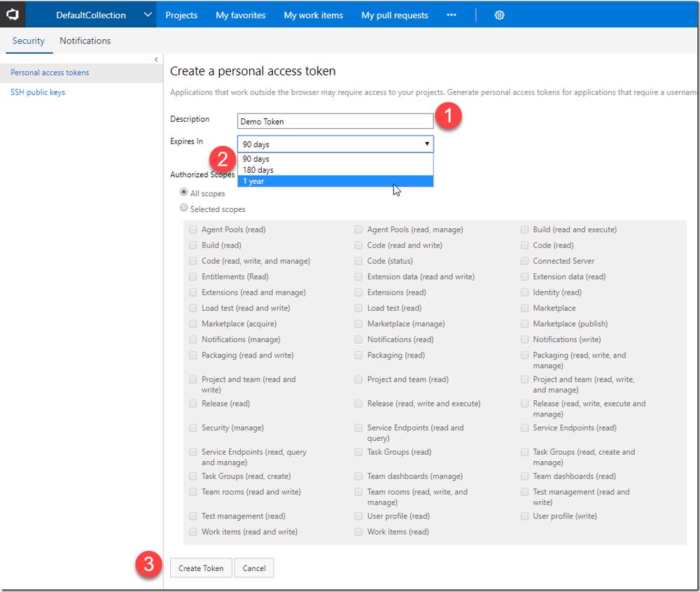Check User profile (read) scope

(x=358, y=516)
